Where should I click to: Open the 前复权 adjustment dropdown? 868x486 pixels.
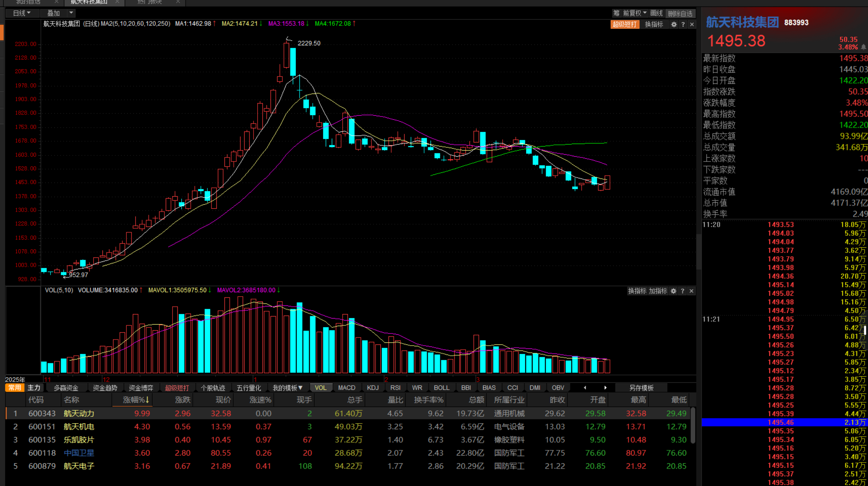tap(635, 13)
